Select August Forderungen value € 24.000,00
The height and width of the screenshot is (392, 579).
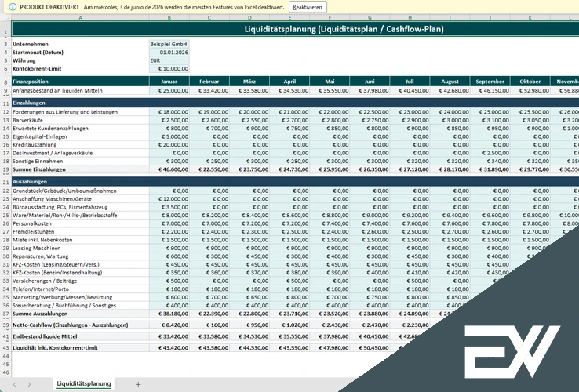point(450,112)
